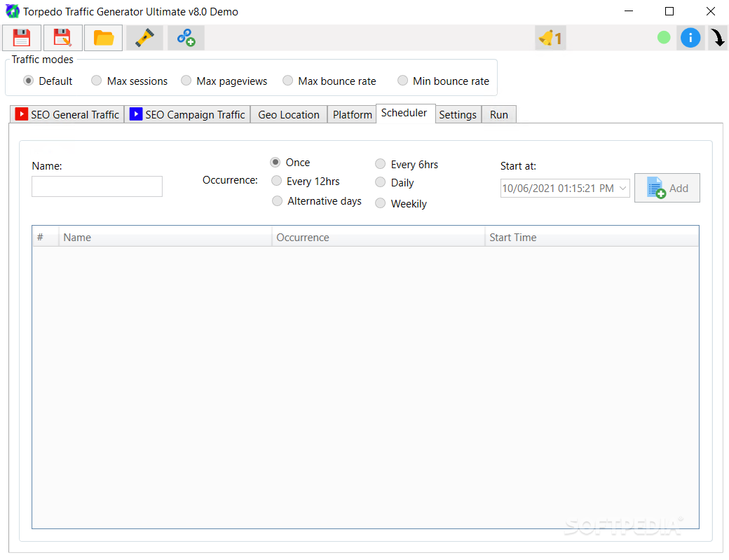Open the Settings tab

458,114
